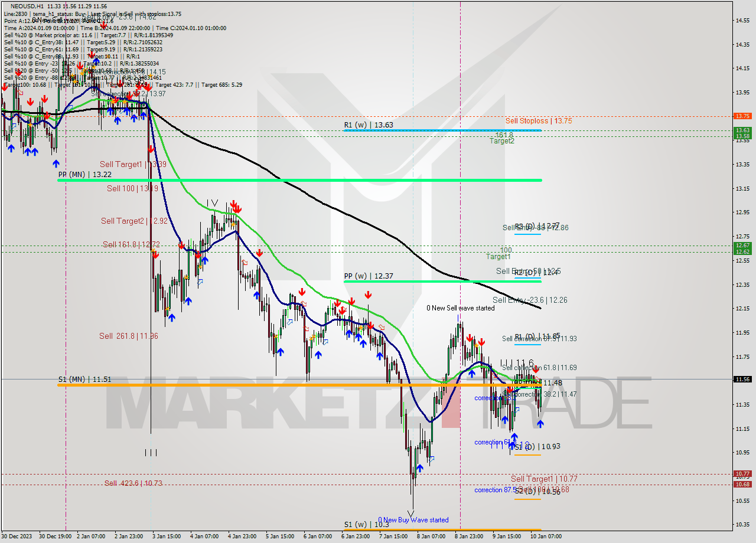Click the 'Time A:2024.01.09 01:00:00' info row

[x=115, y=28]
